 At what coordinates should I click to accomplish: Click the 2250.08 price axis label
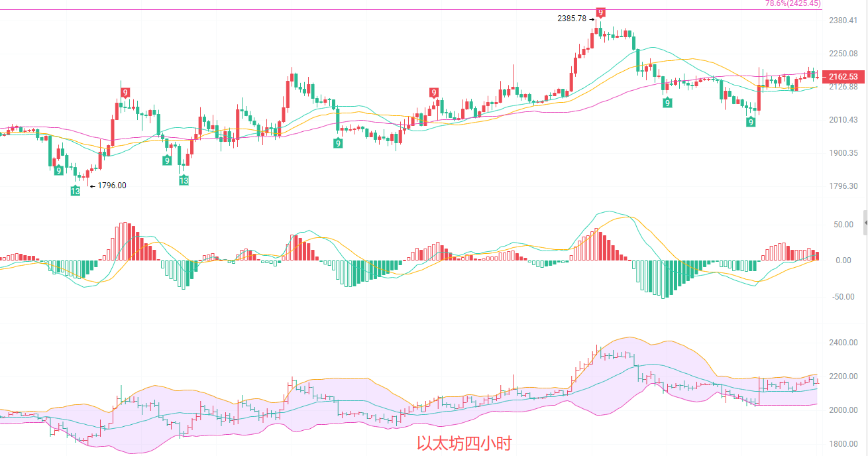click(843, 54)
